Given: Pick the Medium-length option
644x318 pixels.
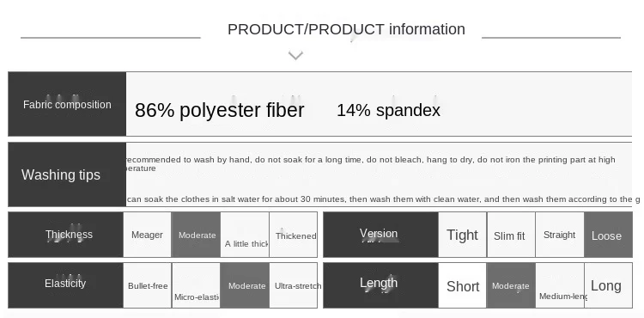Looking at the screenshot, I should (x=559, y=285).
